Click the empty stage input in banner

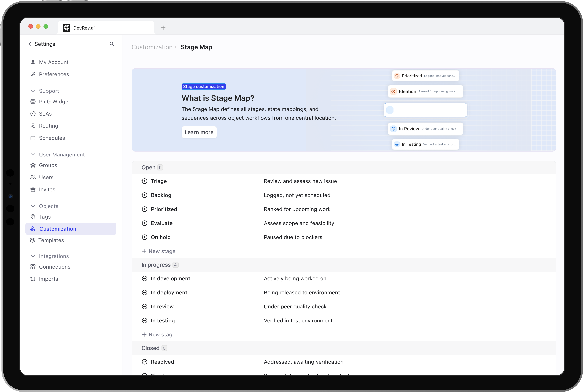(x=425, y=110)
